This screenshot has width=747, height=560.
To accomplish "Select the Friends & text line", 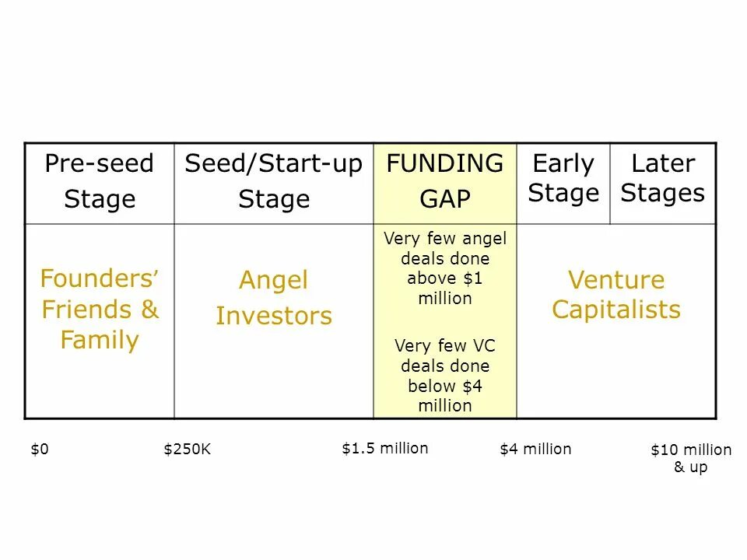I will coord(100,310).
